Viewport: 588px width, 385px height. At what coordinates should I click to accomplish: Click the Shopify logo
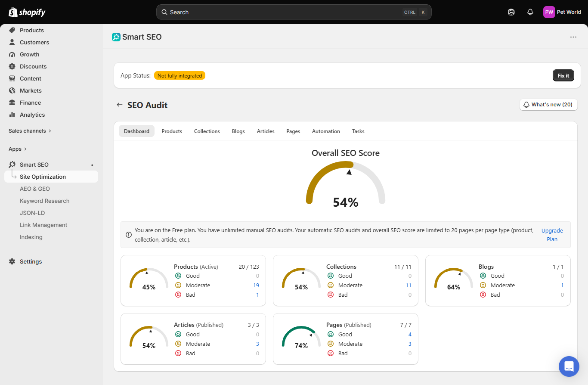[27, 12]
